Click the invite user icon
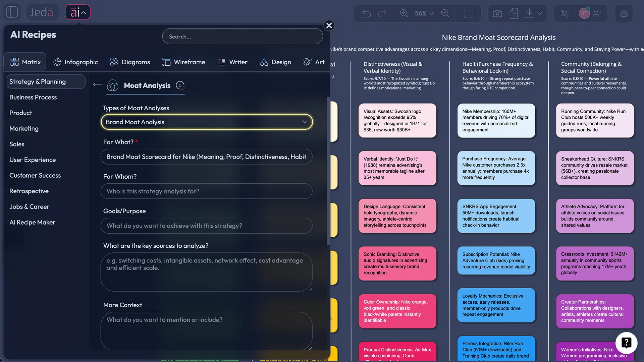 597,13
